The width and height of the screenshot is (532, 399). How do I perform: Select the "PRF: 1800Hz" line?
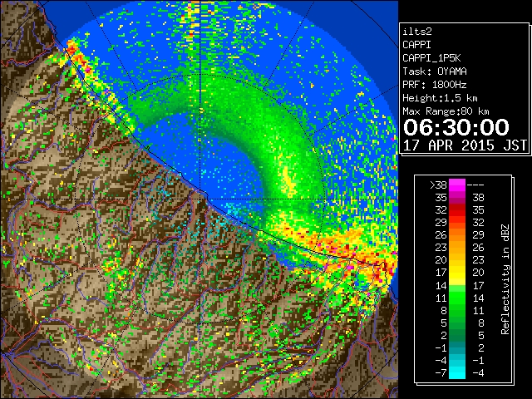point(435,85)
